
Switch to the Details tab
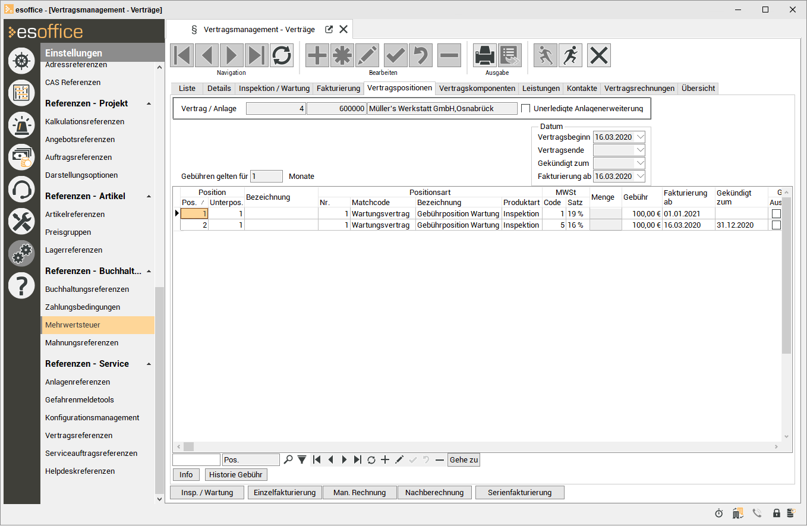coord(219,89)
